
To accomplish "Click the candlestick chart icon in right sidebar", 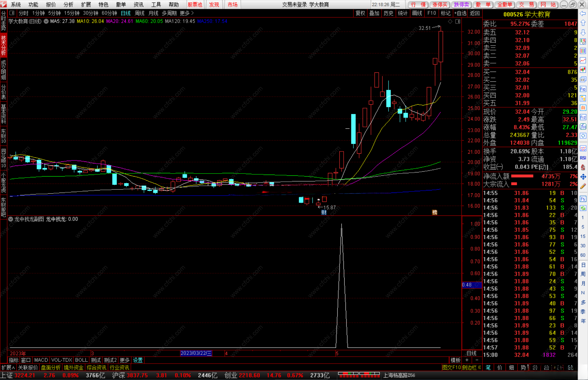I will point(583,70).
